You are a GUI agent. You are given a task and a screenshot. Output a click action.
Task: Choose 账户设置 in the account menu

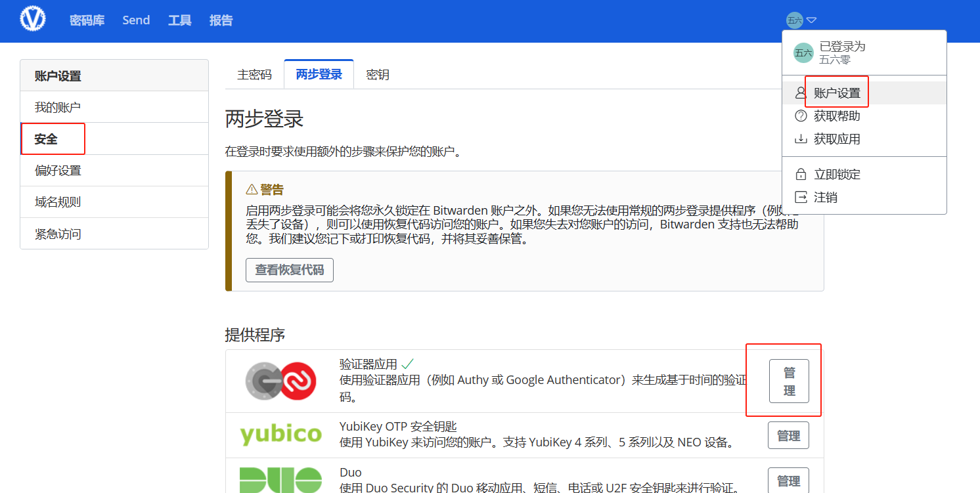[864, 93]
